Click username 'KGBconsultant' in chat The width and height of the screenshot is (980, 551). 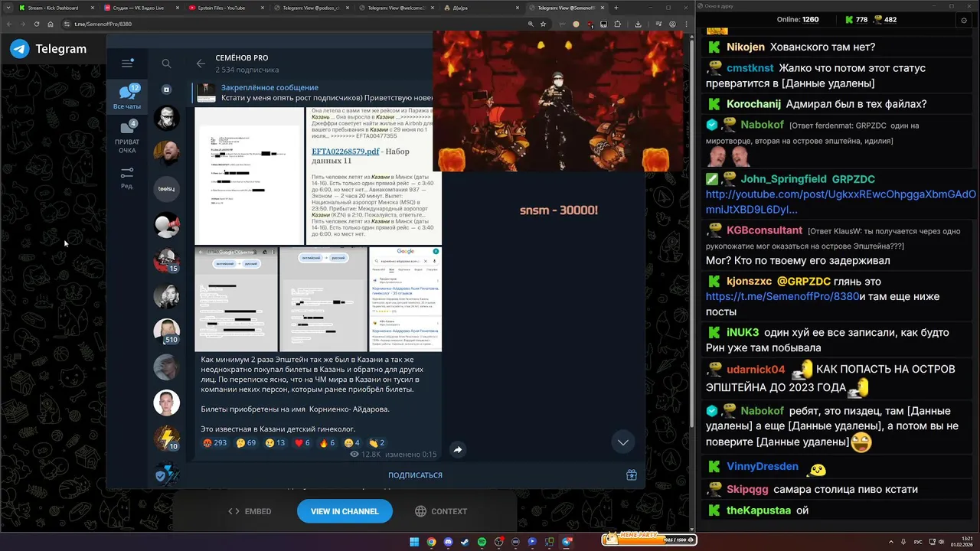[x=764, y=230]
